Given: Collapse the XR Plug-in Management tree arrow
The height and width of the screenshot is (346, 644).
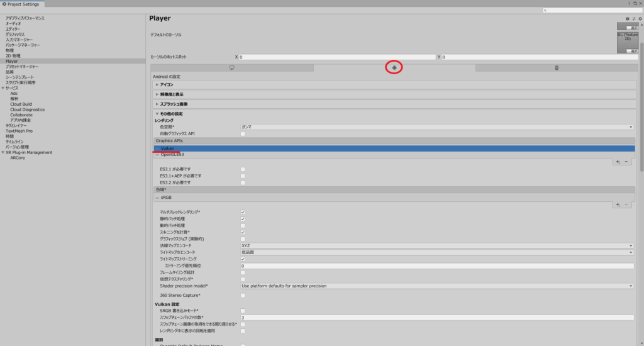Looking at the screenshot, I should 3,152.
